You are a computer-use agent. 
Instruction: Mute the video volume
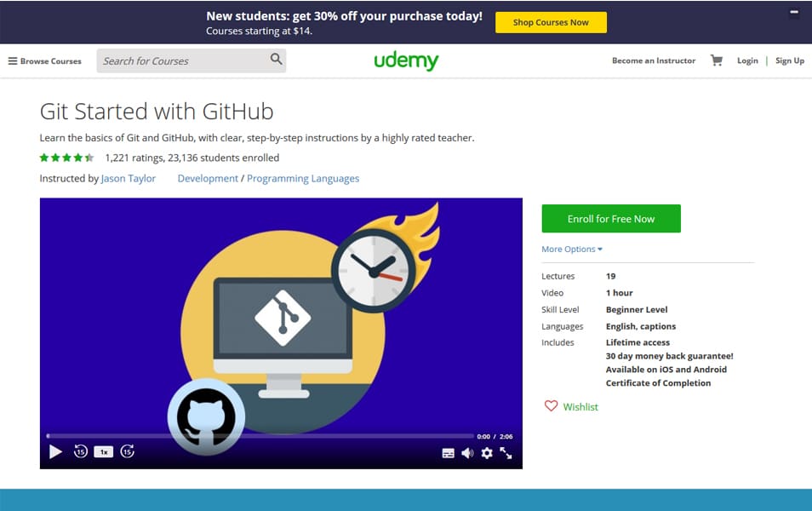(467, 453)
